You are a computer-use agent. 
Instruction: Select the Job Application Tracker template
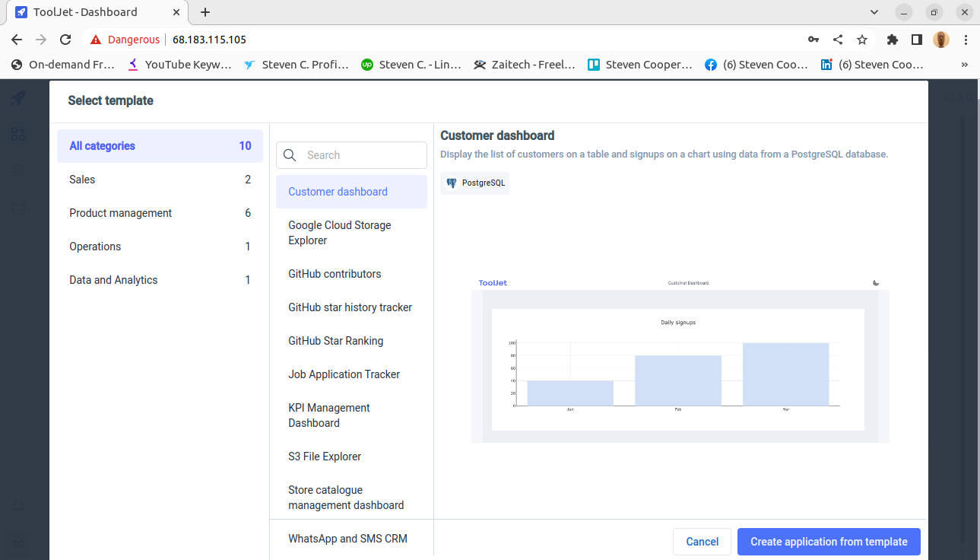coord(351,374)
